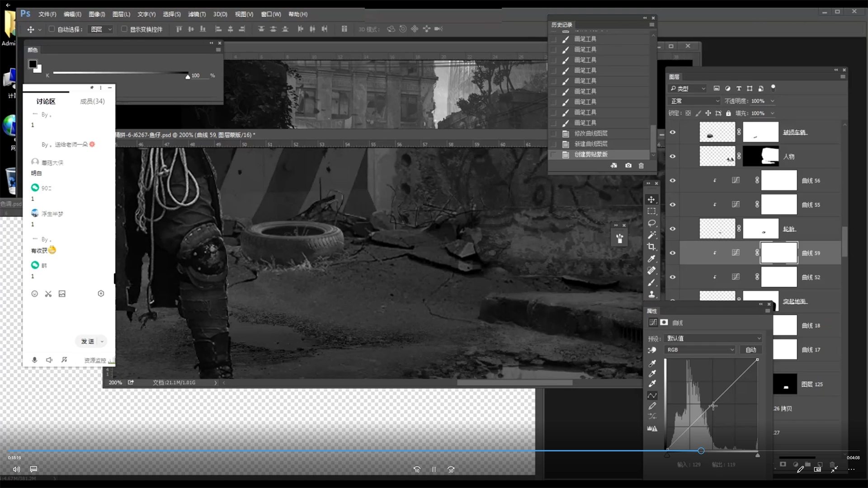This screenshot has width=868, height=488.
Task: Open the 正常 blend mode dropdown
Action: point(695,101)
